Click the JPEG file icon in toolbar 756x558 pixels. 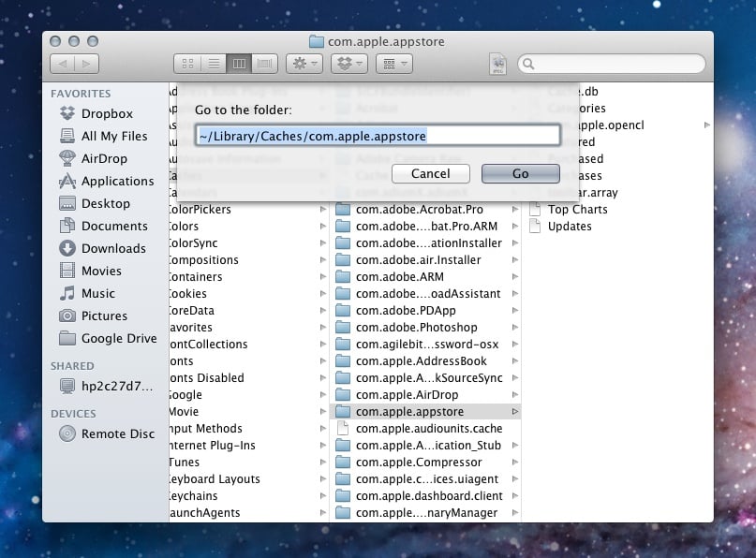tap(498, 64)
